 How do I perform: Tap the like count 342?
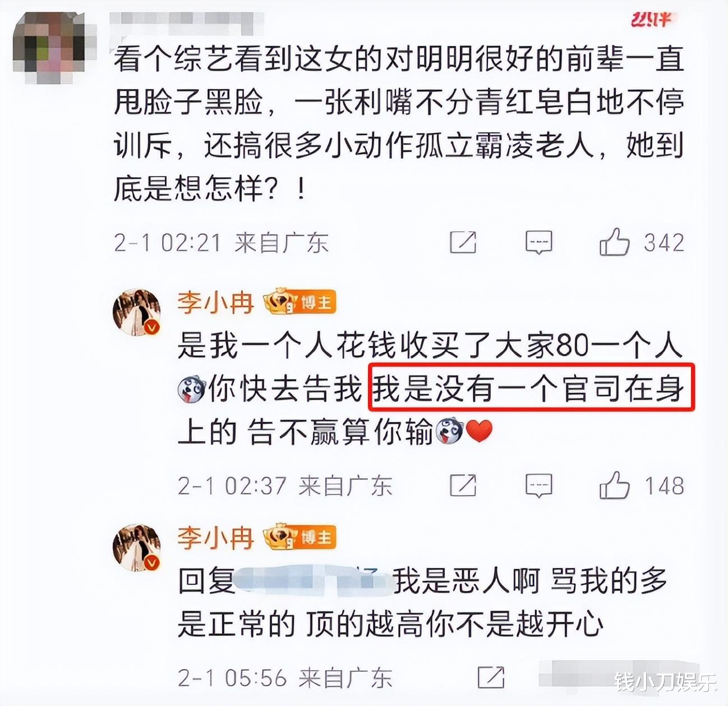(664, 242)
